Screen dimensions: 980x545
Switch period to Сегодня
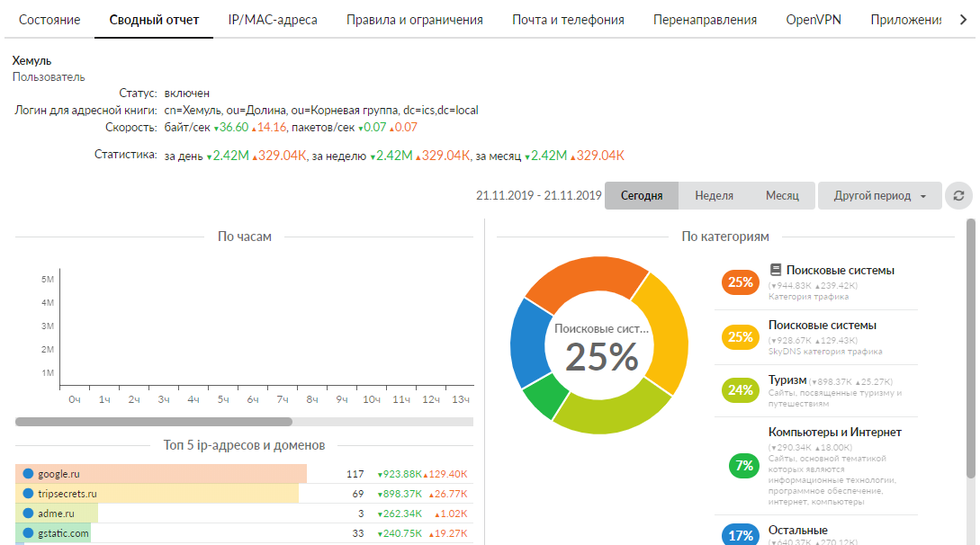(x=641, y=196)
